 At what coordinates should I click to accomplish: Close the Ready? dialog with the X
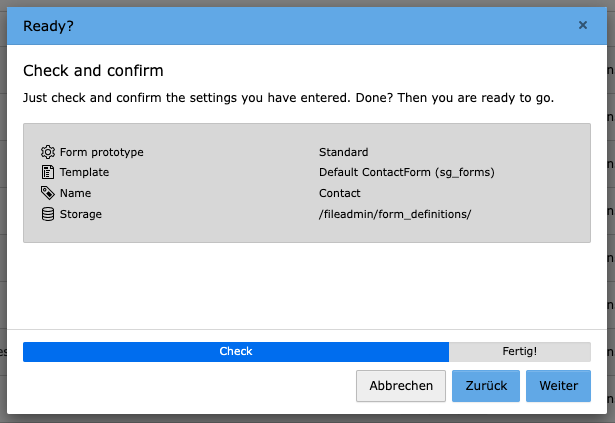[x=583, y=25]
